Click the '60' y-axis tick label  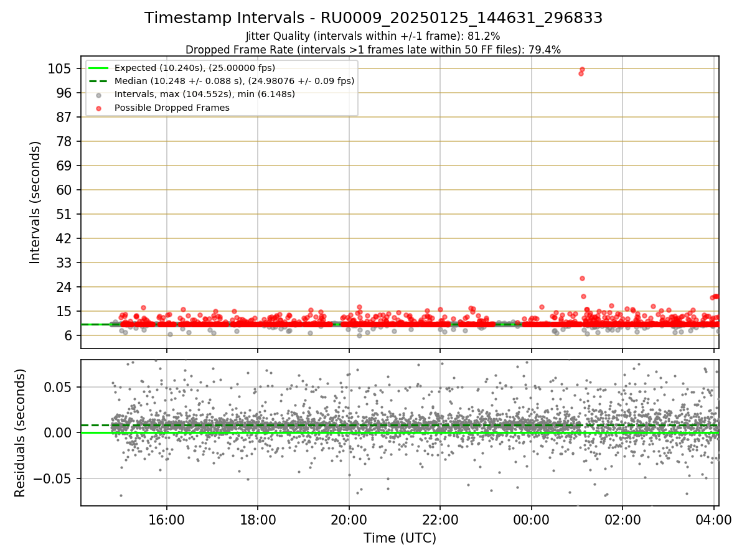[x=65, y=190]
